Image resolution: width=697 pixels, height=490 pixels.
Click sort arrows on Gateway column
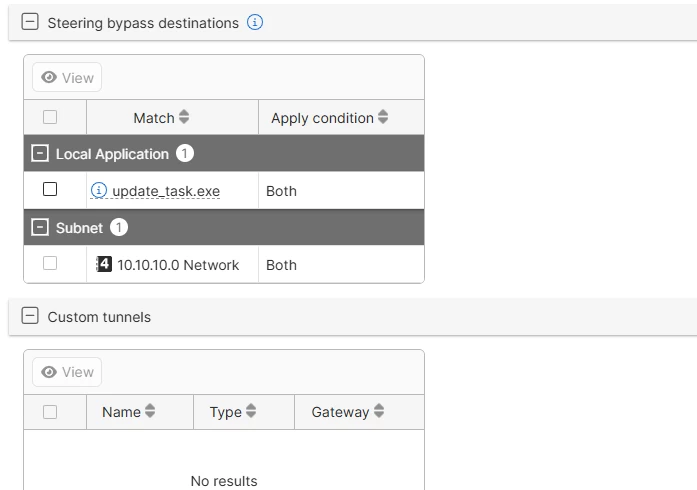click(x=379, y=411)
